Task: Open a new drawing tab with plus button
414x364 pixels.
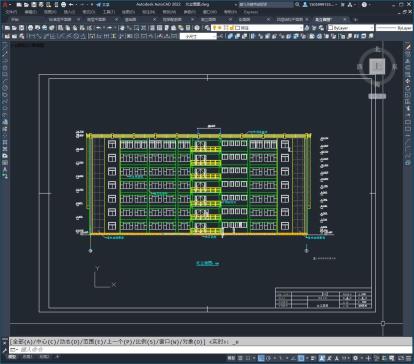Action: tap(355, 20)
